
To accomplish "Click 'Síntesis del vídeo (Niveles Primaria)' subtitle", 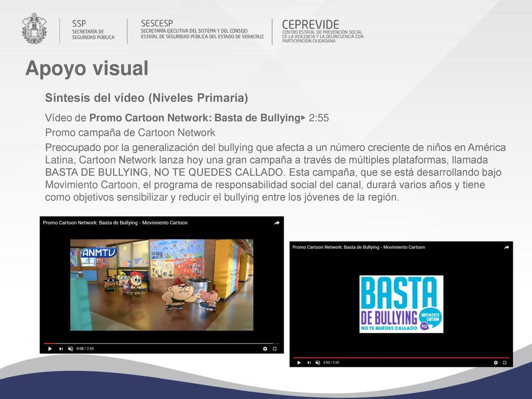I will (147, 98).
